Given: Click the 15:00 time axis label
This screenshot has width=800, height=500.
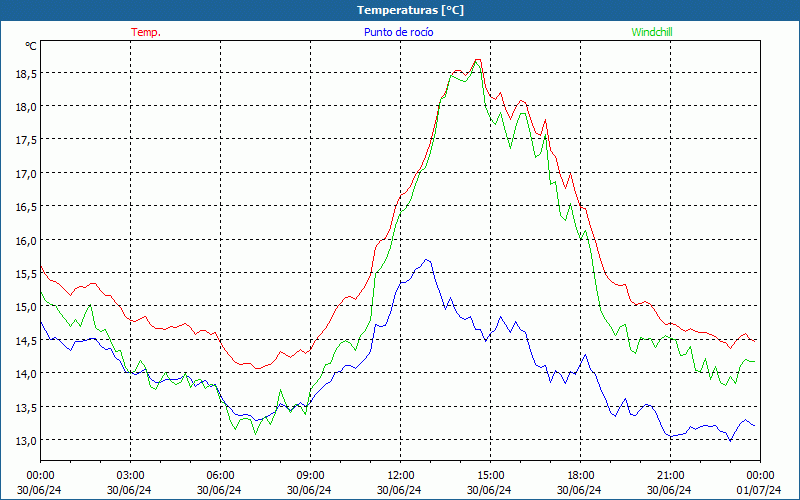Looking at the screenshot, I should click(490, 475).
